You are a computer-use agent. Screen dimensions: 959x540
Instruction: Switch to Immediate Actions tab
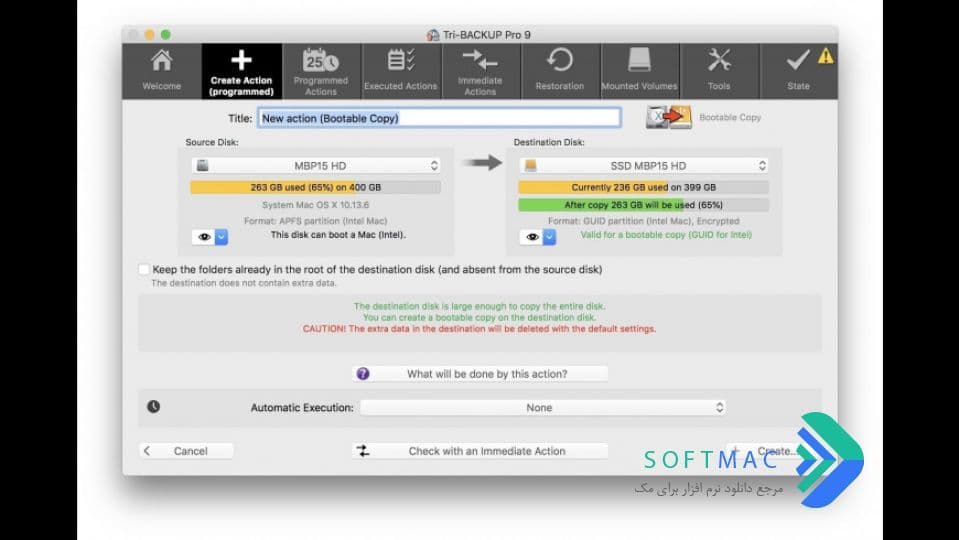tap(480, 71)
